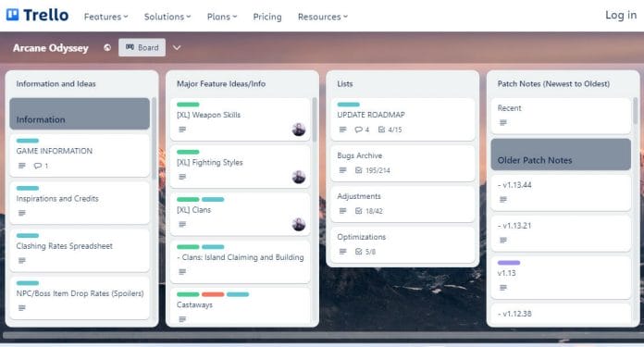This screenshot has width=644, height=347.
Task: Click description icon on v1.13.21 card
Action: (503, 240)
